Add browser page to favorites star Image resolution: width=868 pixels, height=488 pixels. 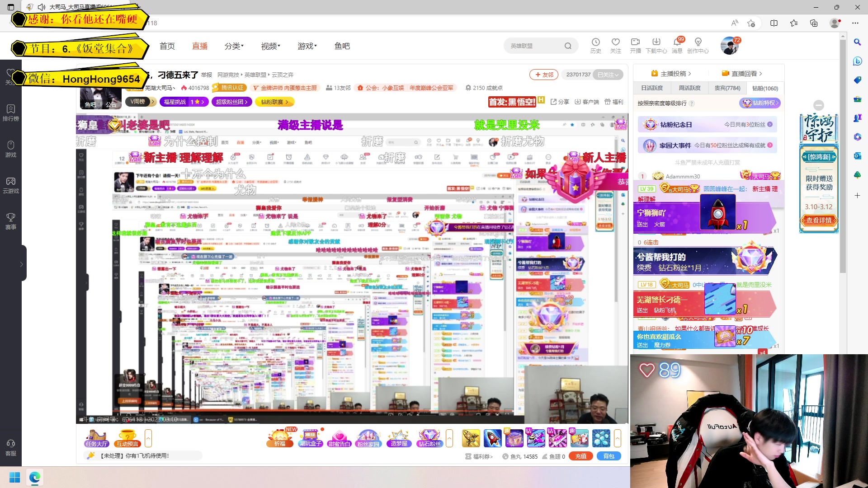(751, 23)
